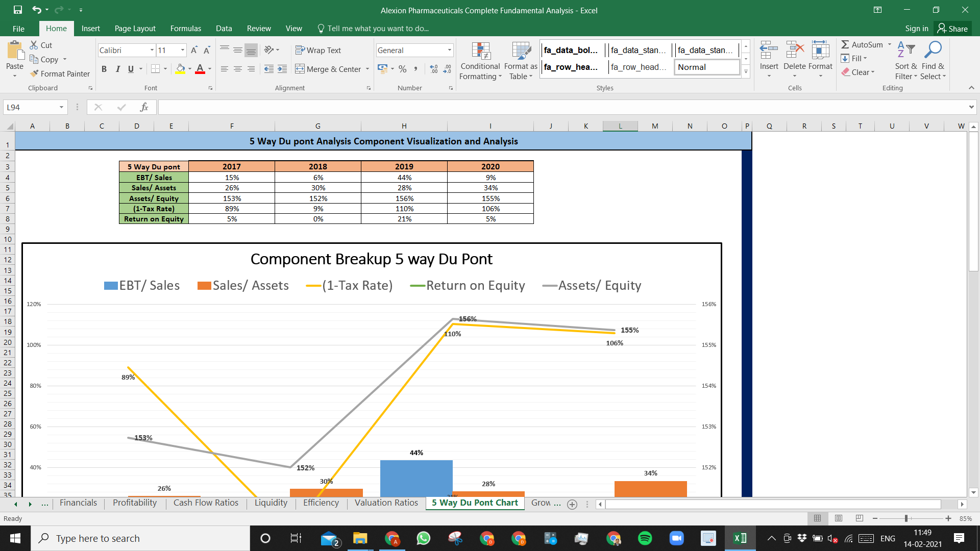The width and height of the screenshot is (980, 551).
Task: Open the Cash Flow Ratios sheet tab
Action: pyautogui.click(x=206, y=503)
